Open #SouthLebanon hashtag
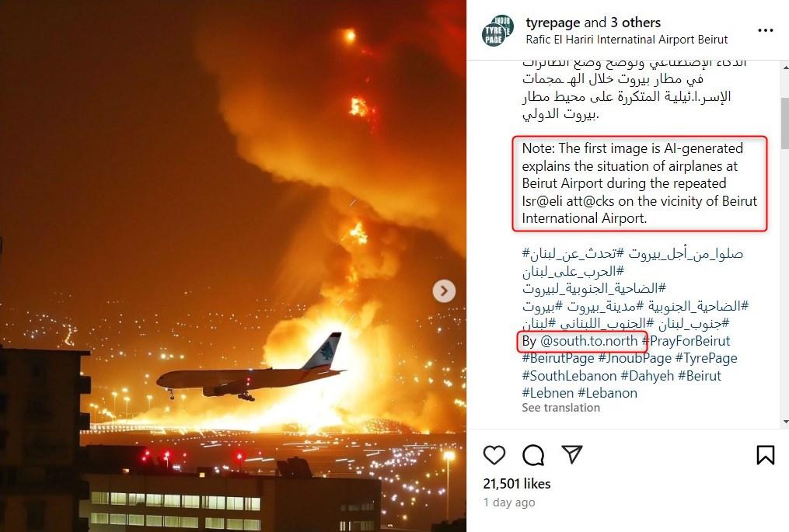 (569, 376)
